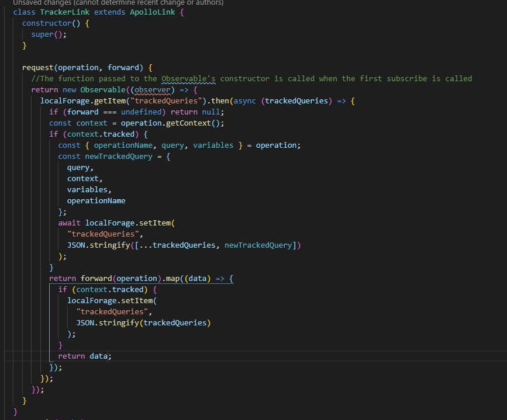507x420 pixels.
Task: Click the ApolloLink superclass name
Action: coord(152,12)
